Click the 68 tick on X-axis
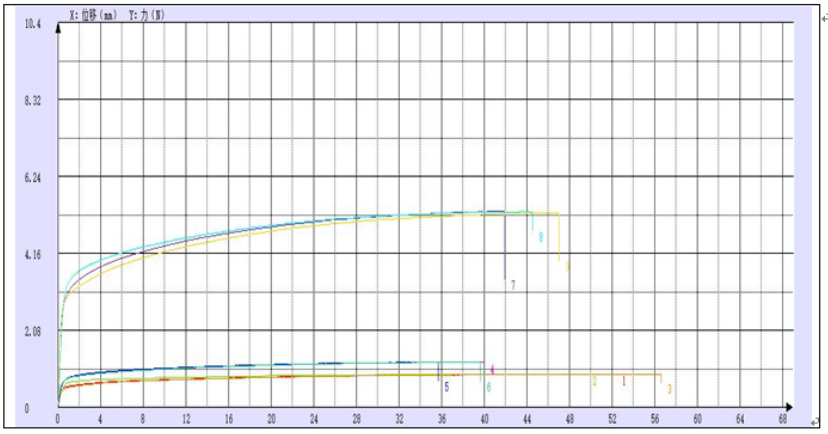Image resolution: width=828 pixels, height=434 pixels. tap(782, 419)
